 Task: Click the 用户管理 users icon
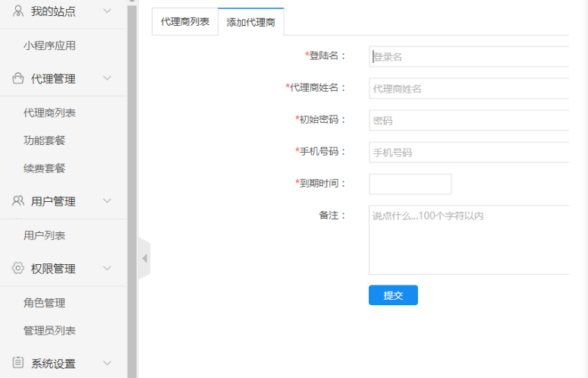coord(18,201)
